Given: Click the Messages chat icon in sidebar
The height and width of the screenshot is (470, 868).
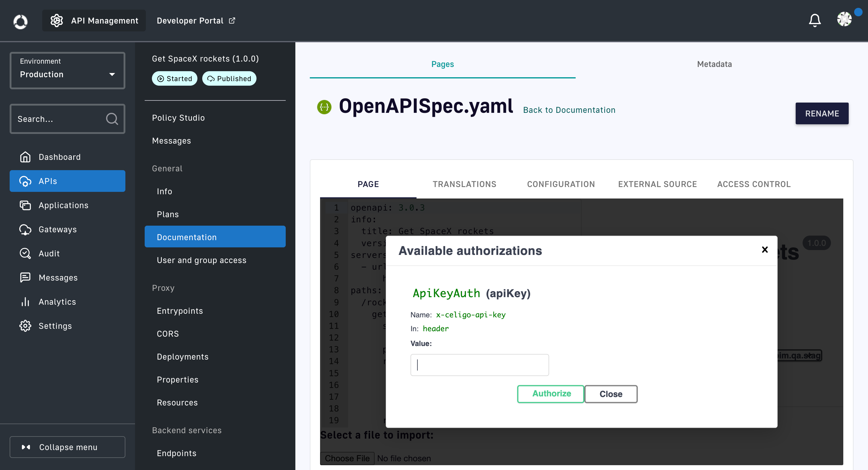Looking at the screenshot, I should (25, 278).
